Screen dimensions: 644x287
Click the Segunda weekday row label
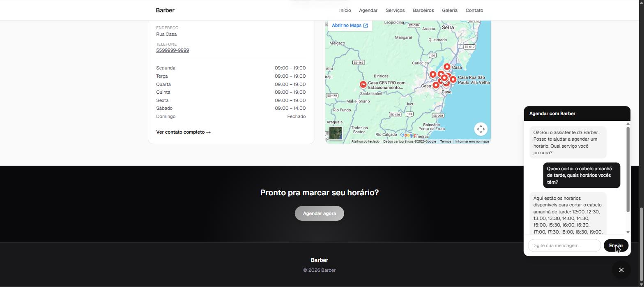coord(166,68)
